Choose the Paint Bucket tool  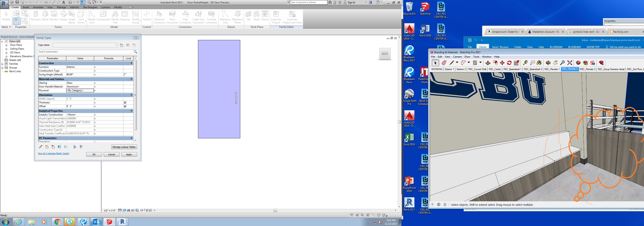(x=539, y=63)
